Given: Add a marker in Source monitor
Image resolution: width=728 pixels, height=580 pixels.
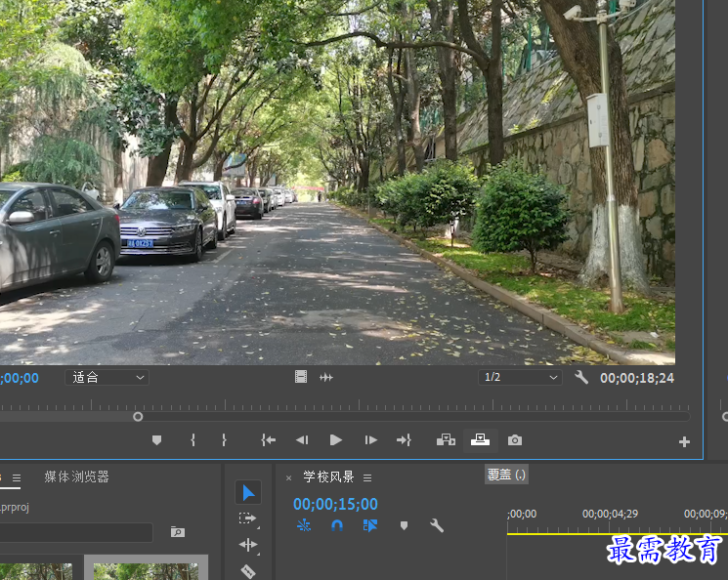Looking at the screenshot, I should 157,439.
